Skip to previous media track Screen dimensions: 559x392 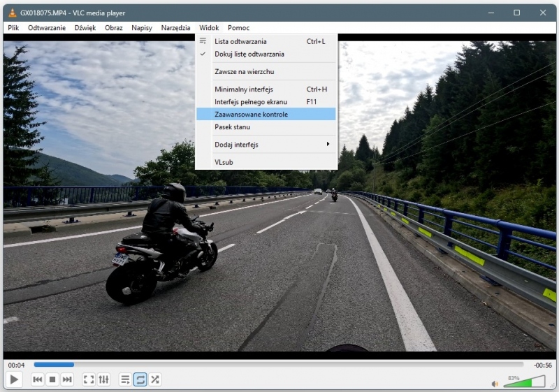click(38, 379)
